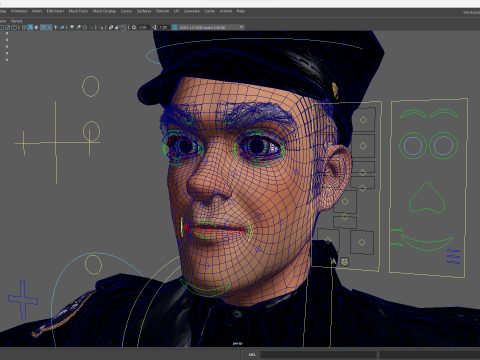Click the exposure reset icon
The image size is (480, 360).
[x=134, y=27]
